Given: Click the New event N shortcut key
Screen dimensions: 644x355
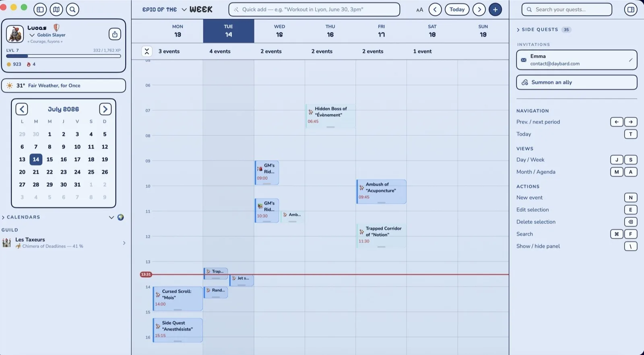Looking at the screenshot, I should 631,198.
